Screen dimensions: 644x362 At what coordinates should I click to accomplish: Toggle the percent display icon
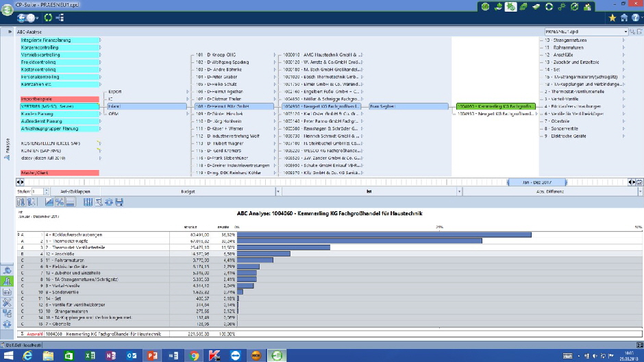coord(60,202)
